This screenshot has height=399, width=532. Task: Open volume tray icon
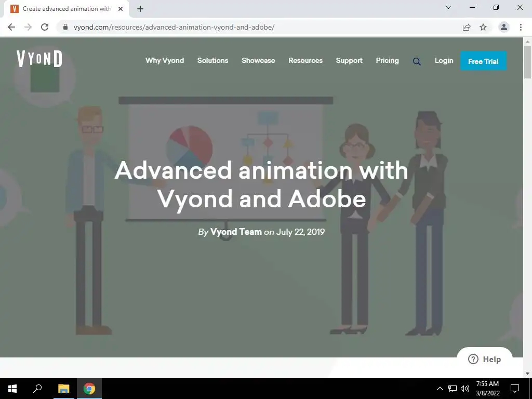point(465,389)
